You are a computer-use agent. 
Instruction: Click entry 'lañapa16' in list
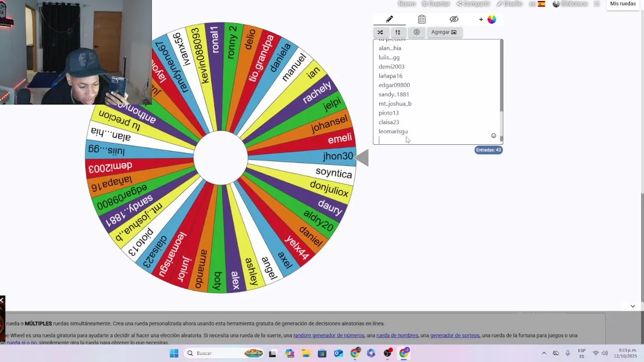pyautogui.click(x=390, y=76)
